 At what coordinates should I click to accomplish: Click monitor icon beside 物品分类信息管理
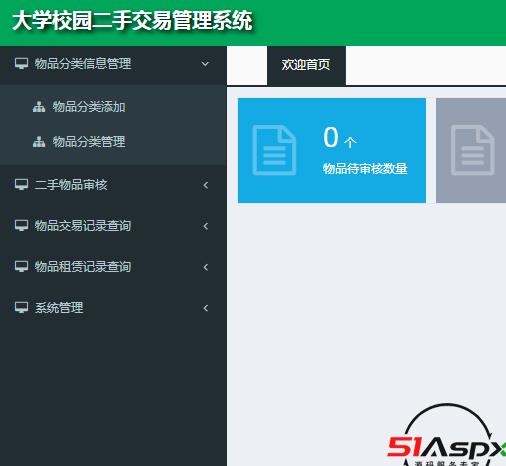21,63
